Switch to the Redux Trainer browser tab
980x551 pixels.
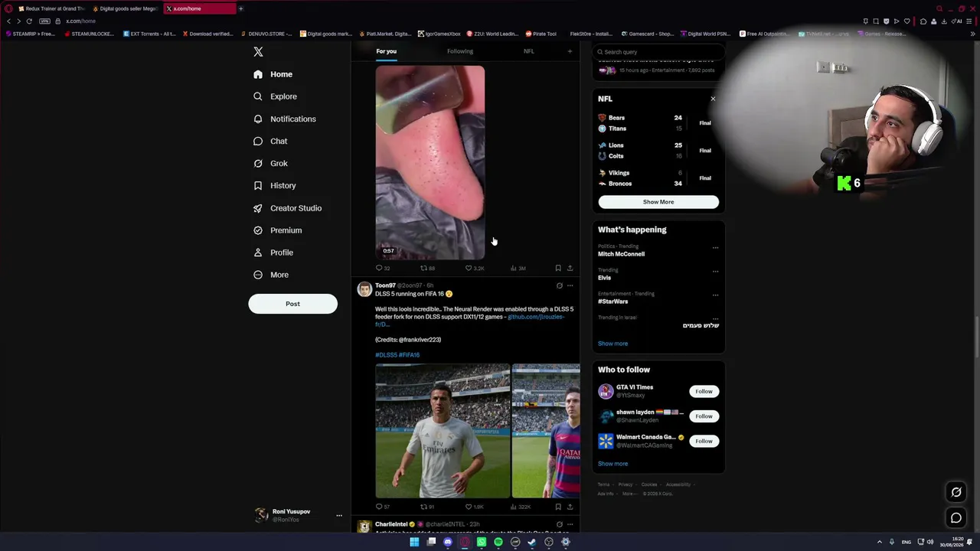(x=51, y=8)
